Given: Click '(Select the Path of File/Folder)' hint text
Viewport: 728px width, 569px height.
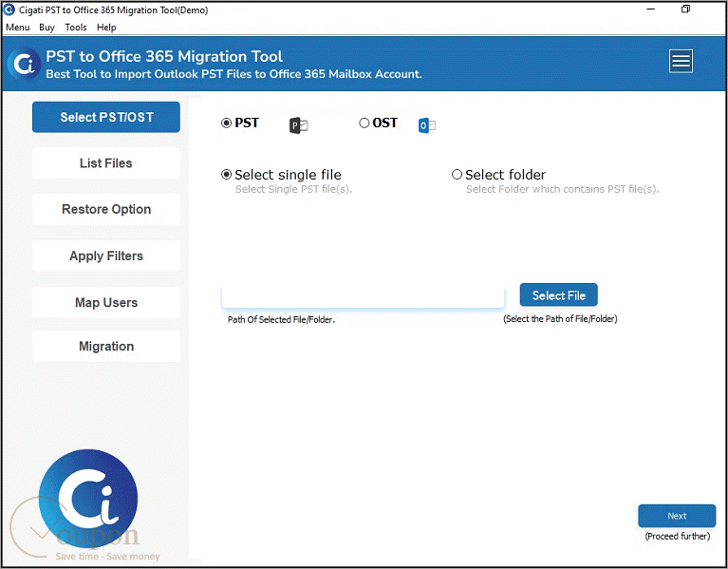Looking at the screenshot, I should (560, 318).
